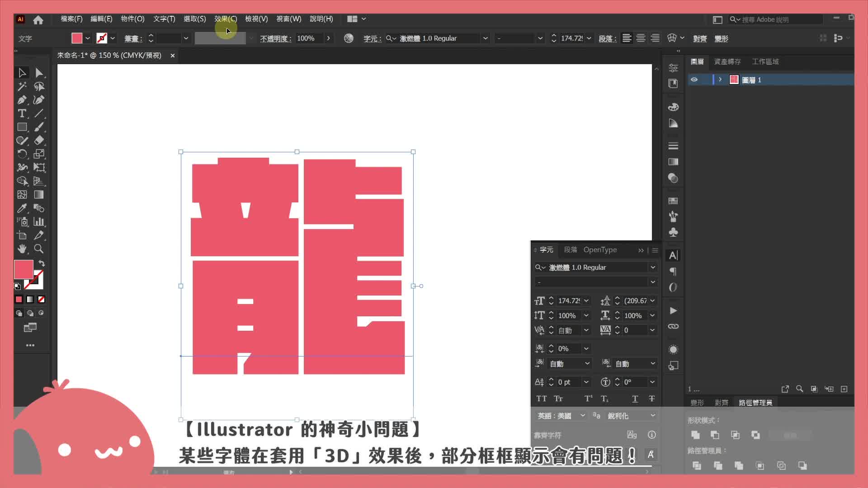
Task: Select the Magic Wand tool
Action: (x=22, y=86)
